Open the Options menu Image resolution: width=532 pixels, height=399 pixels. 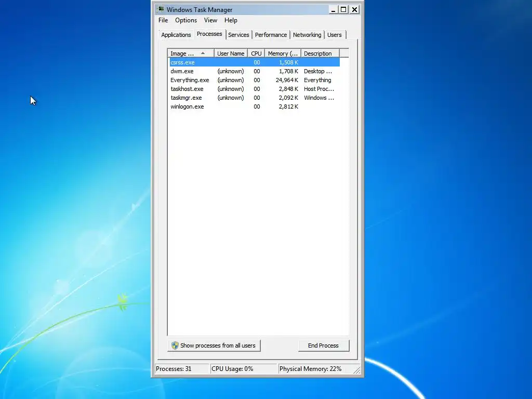[186, 20]
